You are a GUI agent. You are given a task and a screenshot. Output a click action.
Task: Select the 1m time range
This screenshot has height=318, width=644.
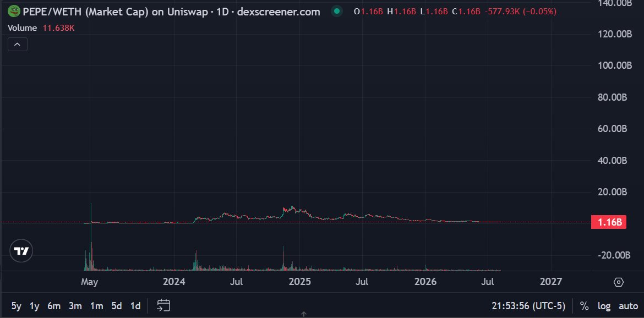(96, 306)
